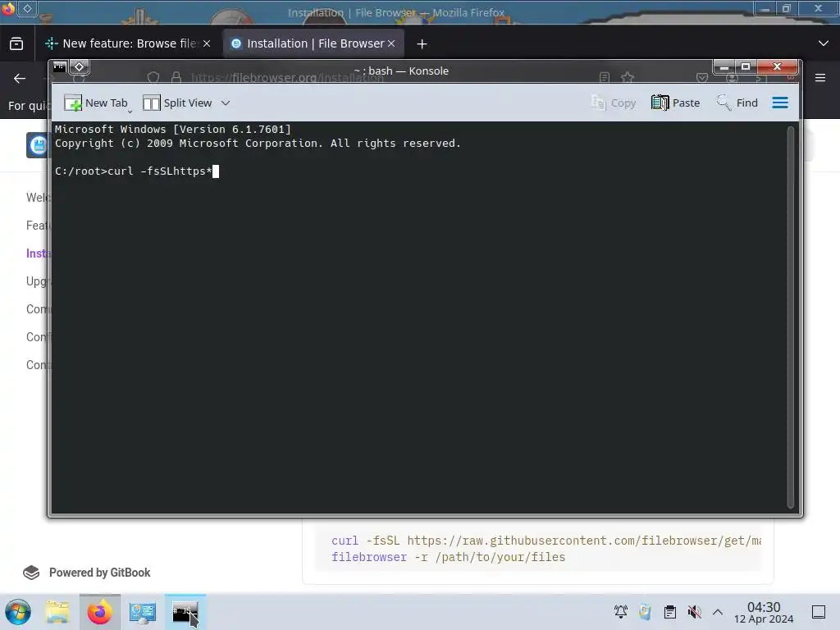The width and height of the screenshot is (840, 630).
Task: Open the Start menu orb in the taskbar
Action: tap(18, 612)
